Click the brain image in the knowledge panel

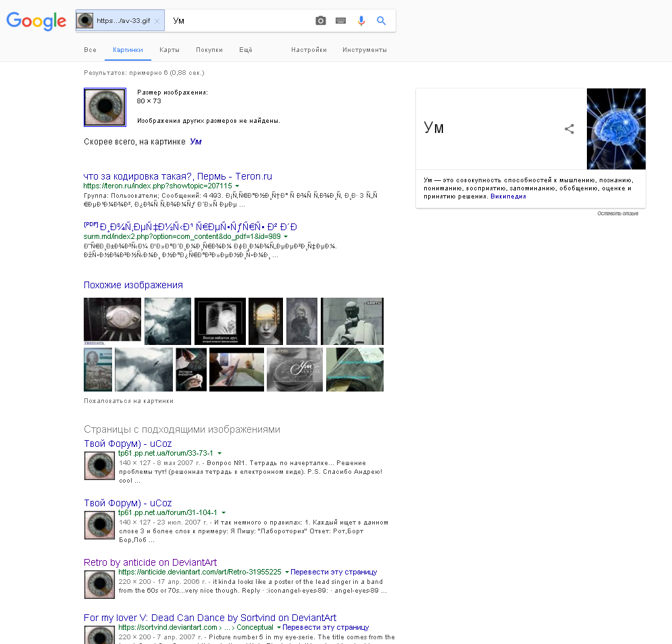[616, 128]
